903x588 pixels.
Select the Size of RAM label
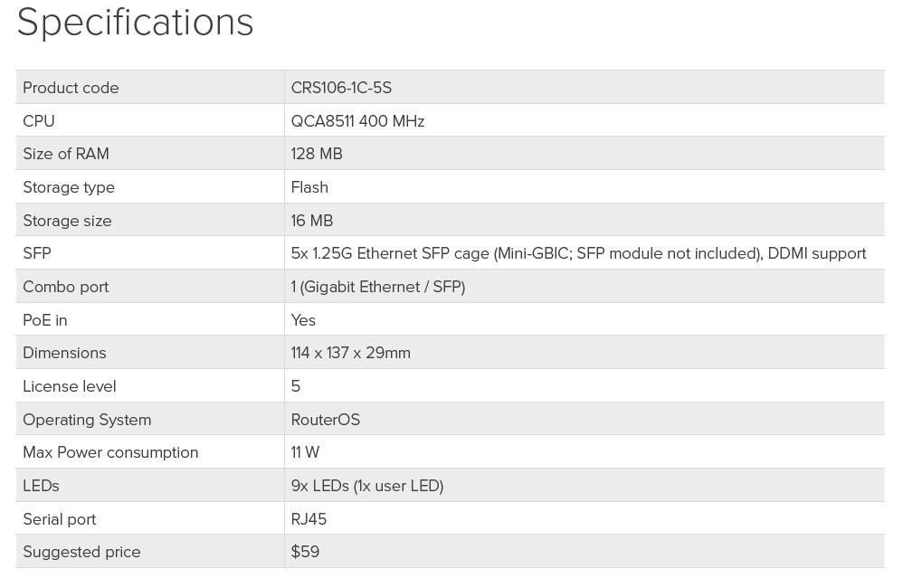pyautogui.click(x=65, y=154)
